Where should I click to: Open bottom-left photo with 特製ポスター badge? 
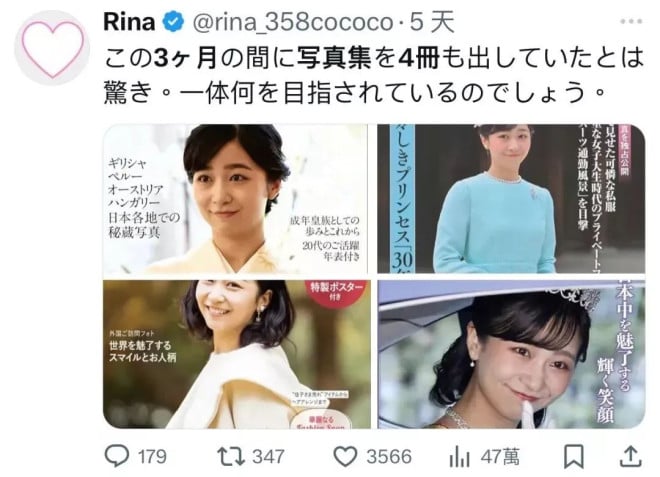pos(237,354)
